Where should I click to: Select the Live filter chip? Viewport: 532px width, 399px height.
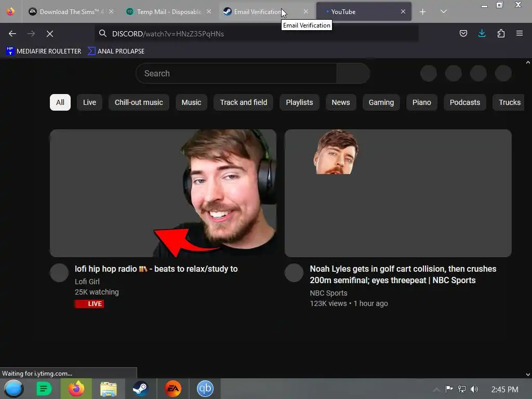click(x=89, y=102)
